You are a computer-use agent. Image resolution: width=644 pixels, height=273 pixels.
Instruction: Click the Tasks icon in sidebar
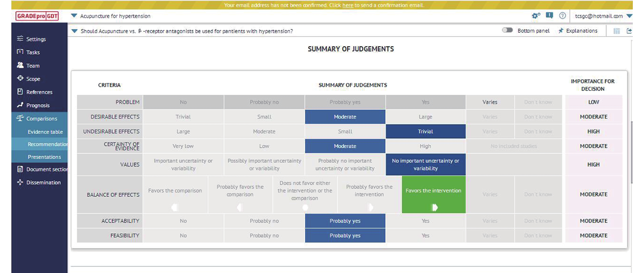coord(20,52)
